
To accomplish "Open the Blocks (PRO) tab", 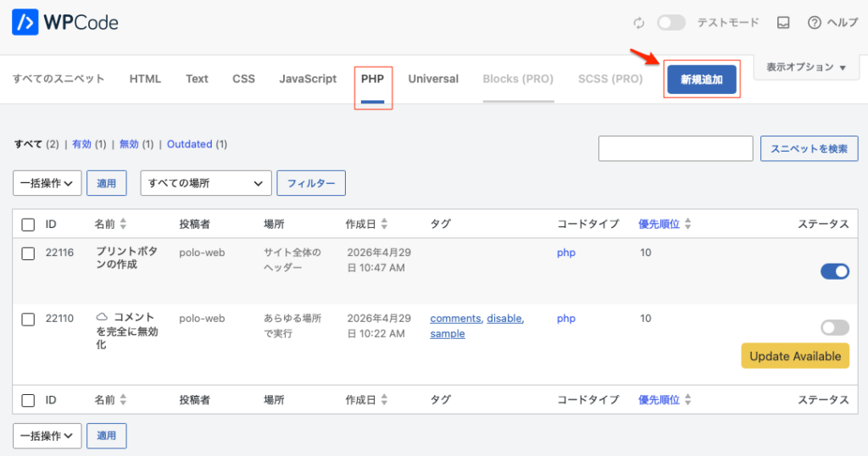I will pos(518,79).
